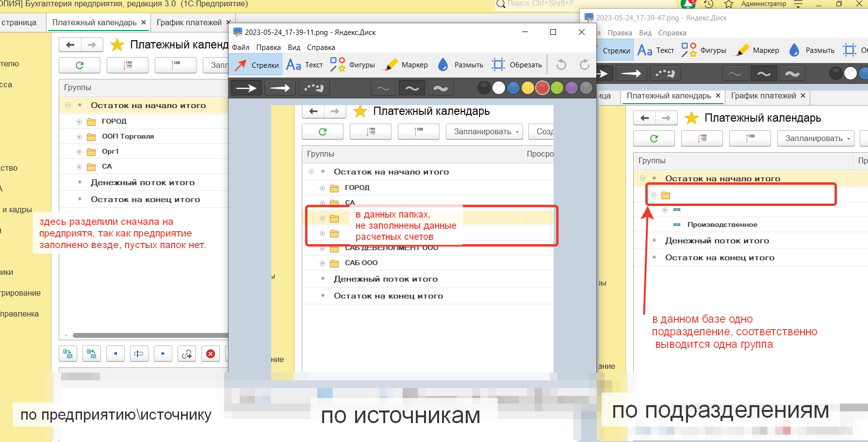Viewport: 868px width, 442px height.
Task: Redo the edit in the 17-39-11 editor
Action: coord(585,65)
